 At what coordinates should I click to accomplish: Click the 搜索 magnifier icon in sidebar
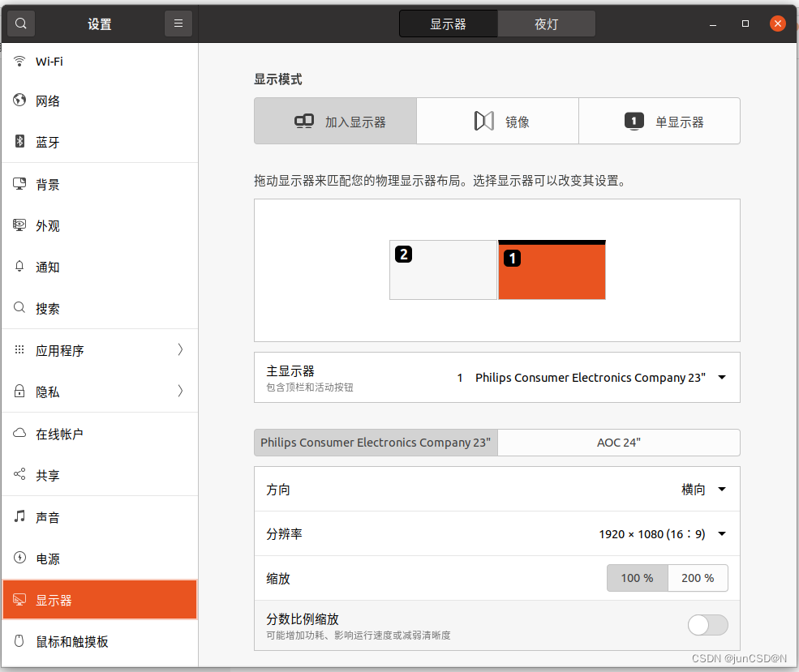click(x=19, y=307)
